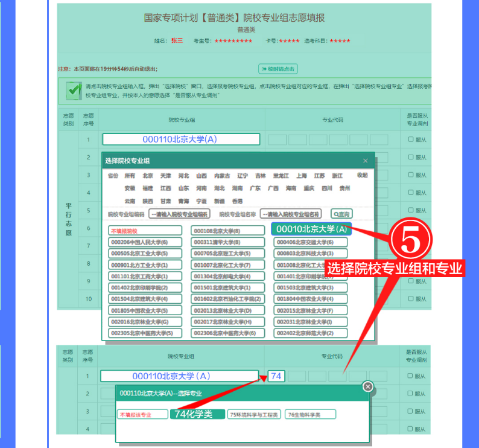Check 服从 in lower table row 1

pyautogui.click(x=411, y=376)
